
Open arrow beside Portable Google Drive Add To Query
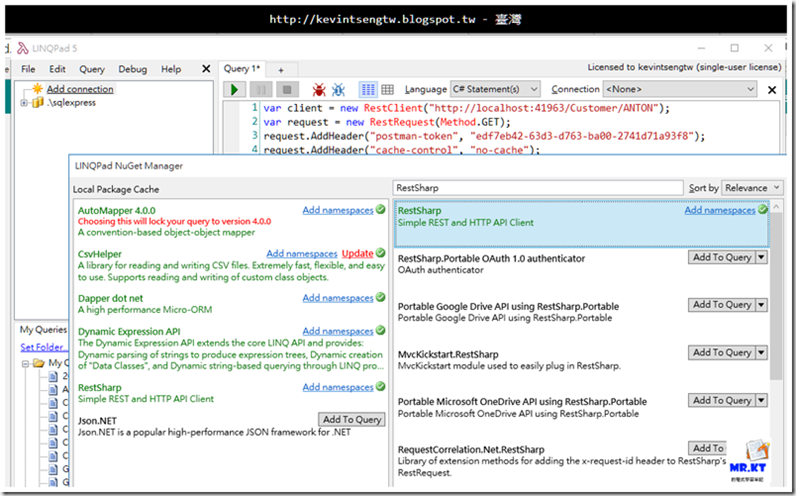761,305
